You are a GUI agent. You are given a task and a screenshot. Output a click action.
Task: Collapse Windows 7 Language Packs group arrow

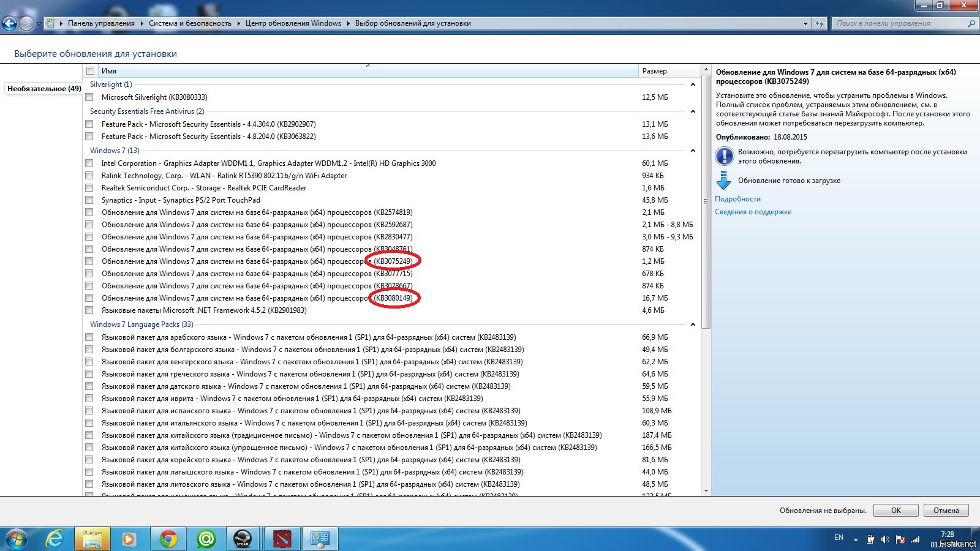[x=693, y=324]
